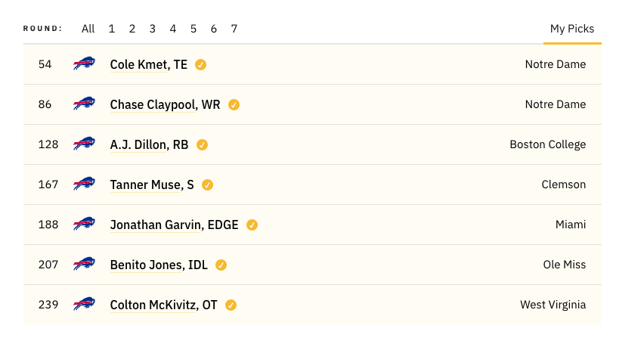Open Chase Claypool player link

coord(165,105)
